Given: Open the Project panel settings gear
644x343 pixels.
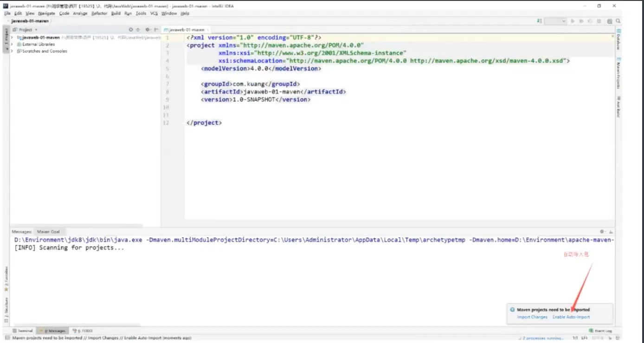Looking at the screenshot, I should [148, 30].
